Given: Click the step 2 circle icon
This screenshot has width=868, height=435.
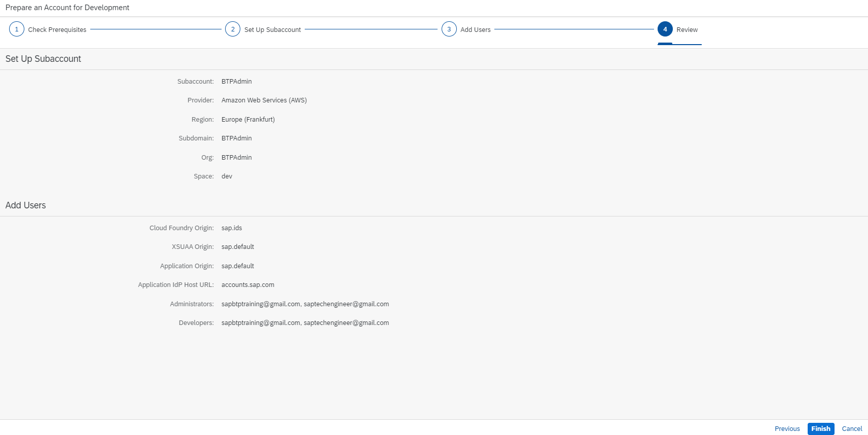Looking at the screenshot, I should 233,29.
